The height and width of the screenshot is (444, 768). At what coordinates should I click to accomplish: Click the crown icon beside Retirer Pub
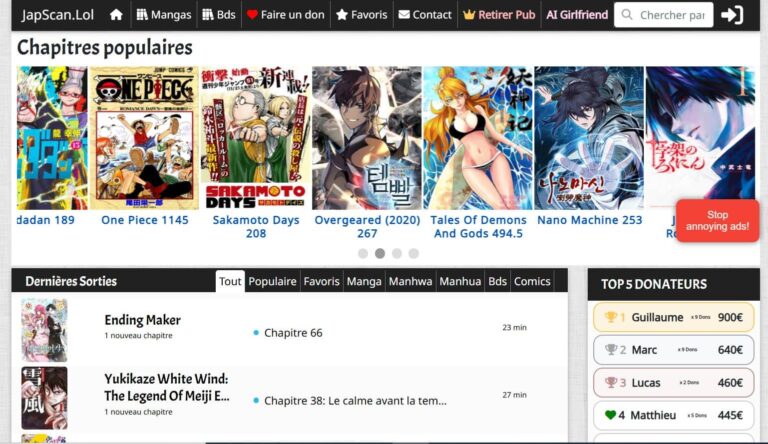pos(469,15)
